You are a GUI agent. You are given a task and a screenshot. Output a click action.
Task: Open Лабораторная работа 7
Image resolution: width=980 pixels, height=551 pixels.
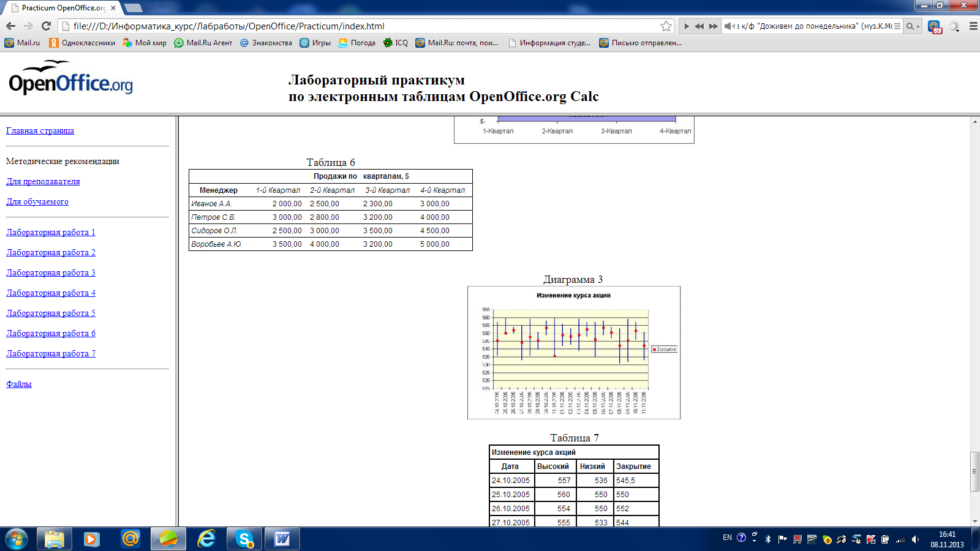coord(51,353)
